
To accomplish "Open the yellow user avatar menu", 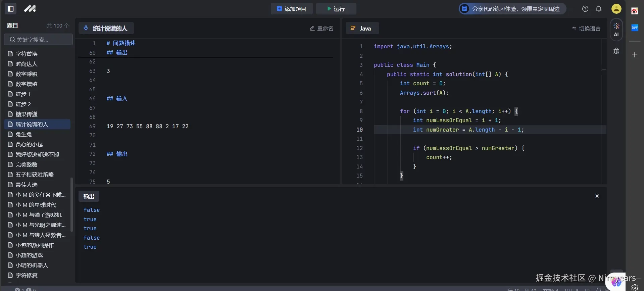I will tap(616, 9).
